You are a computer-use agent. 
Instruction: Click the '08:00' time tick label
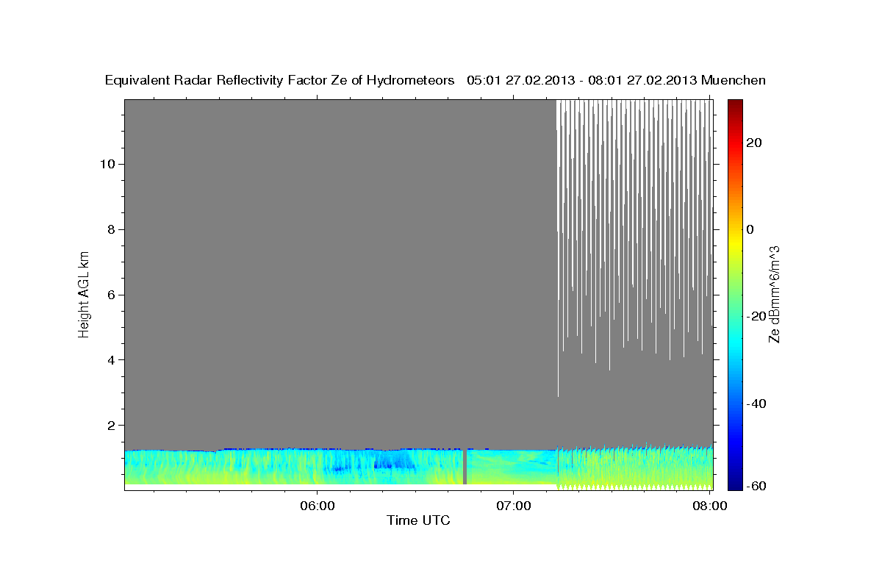[710, 506]
